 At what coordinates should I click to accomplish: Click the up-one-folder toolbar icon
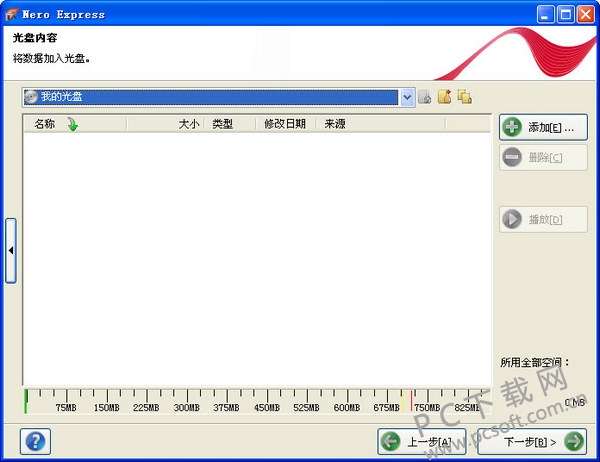(425, 97)
